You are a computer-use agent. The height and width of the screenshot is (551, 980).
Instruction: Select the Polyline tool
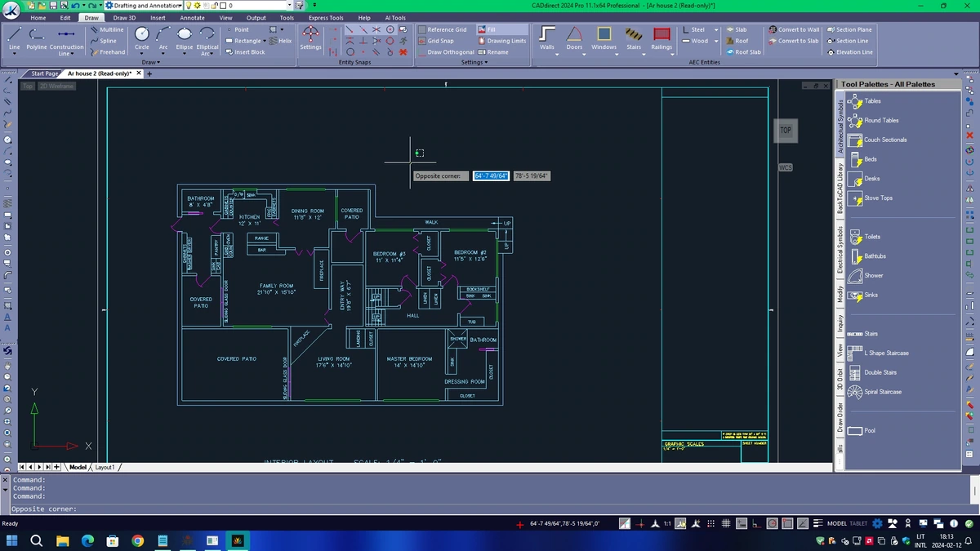tap(37, 39)
